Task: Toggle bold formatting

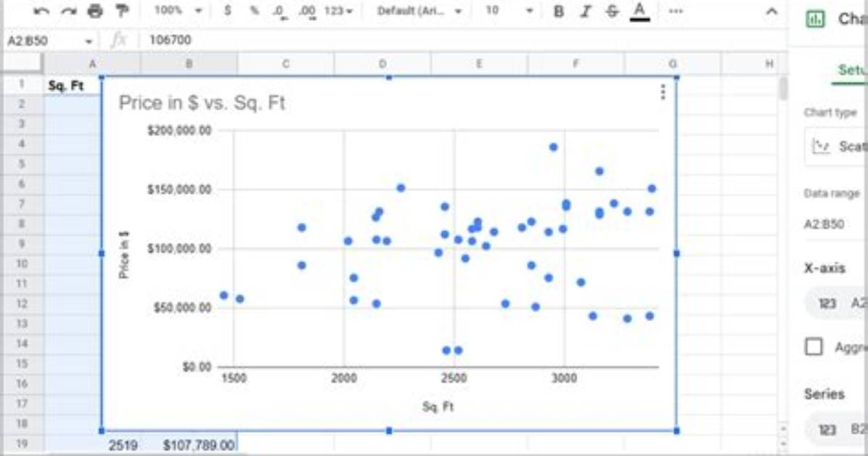Action: [x=559, y=11]
